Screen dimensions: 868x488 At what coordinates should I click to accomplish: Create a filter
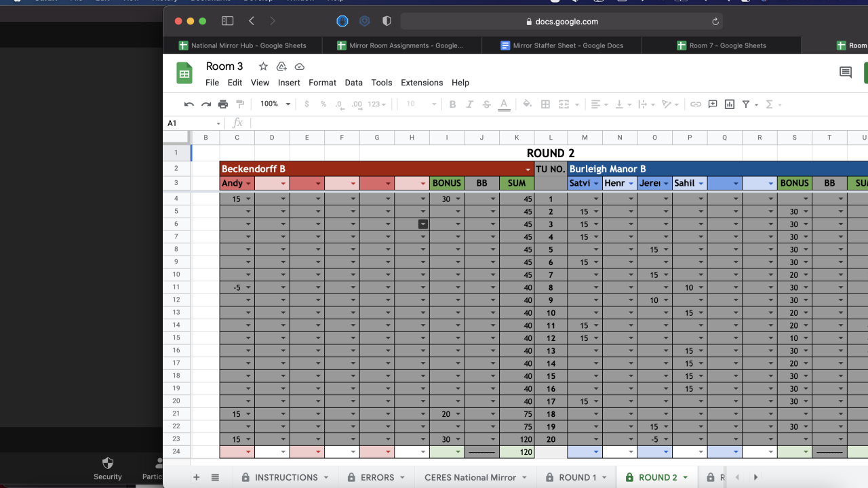pyautogui.click(x=746, y=104)
